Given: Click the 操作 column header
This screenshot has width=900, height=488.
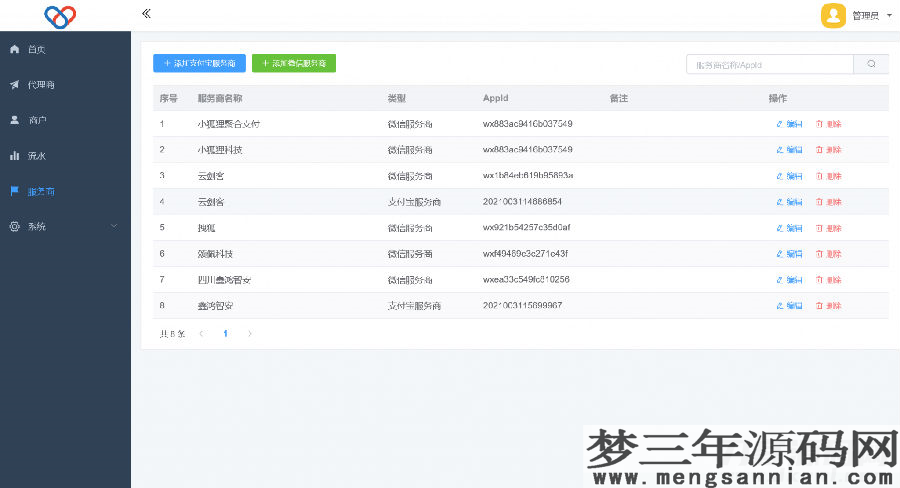Looking at the screenshot, I should (x=778, y=98).
